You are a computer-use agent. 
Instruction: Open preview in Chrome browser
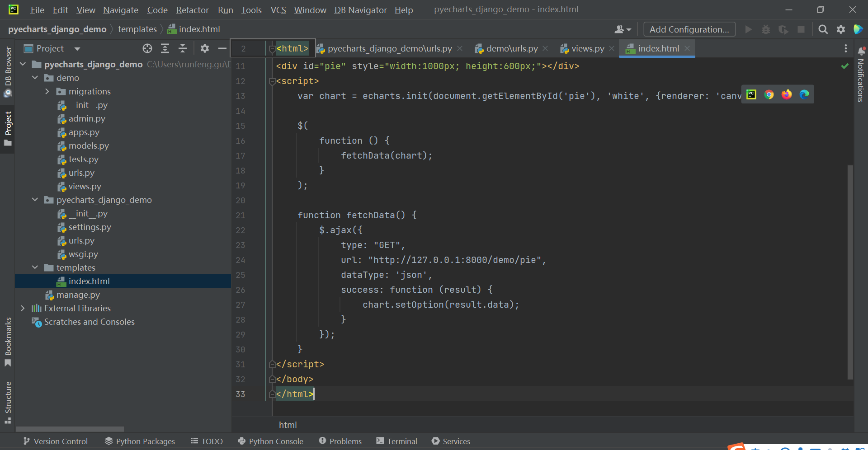point(769,94)
